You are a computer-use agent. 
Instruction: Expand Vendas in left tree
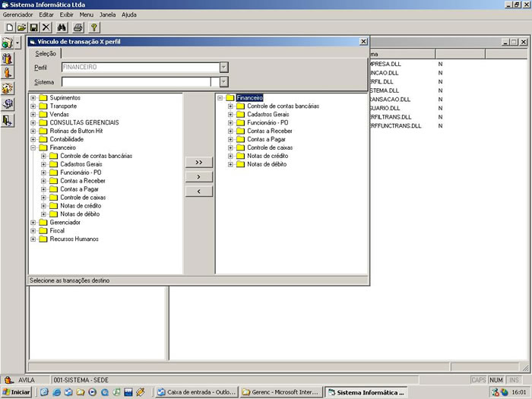(33, 114)
